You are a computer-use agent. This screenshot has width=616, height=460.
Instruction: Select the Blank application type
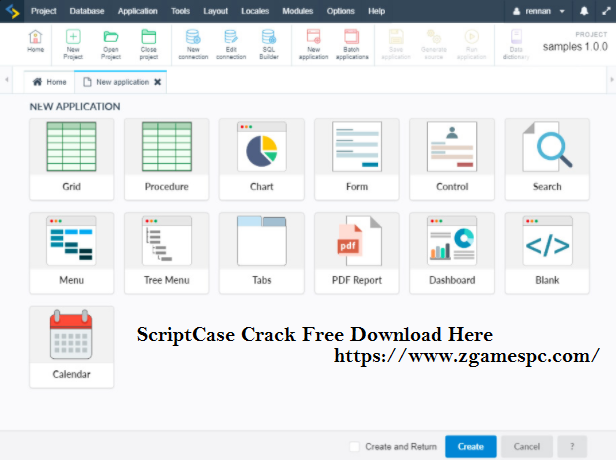click(547, 253)
